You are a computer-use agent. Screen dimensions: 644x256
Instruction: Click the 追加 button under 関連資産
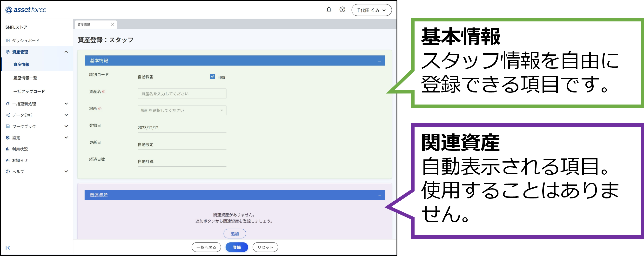click(235, 234)
